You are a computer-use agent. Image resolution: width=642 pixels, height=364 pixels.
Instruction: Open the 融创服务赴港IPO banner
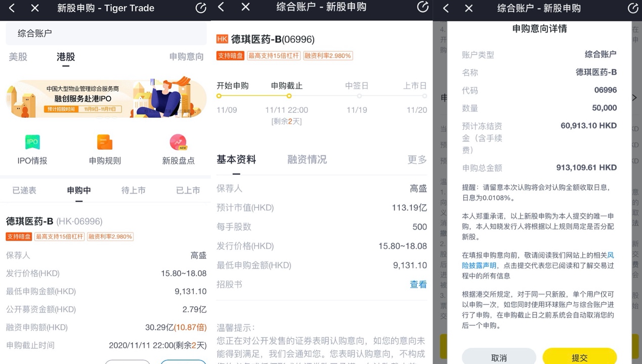(106, 98)
